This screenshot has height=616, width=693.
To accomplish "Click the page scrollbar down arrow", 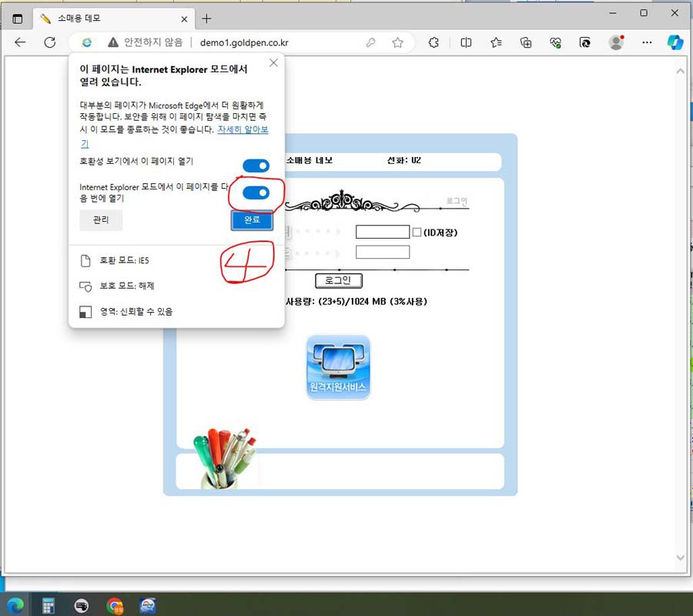I will point(681,557).
